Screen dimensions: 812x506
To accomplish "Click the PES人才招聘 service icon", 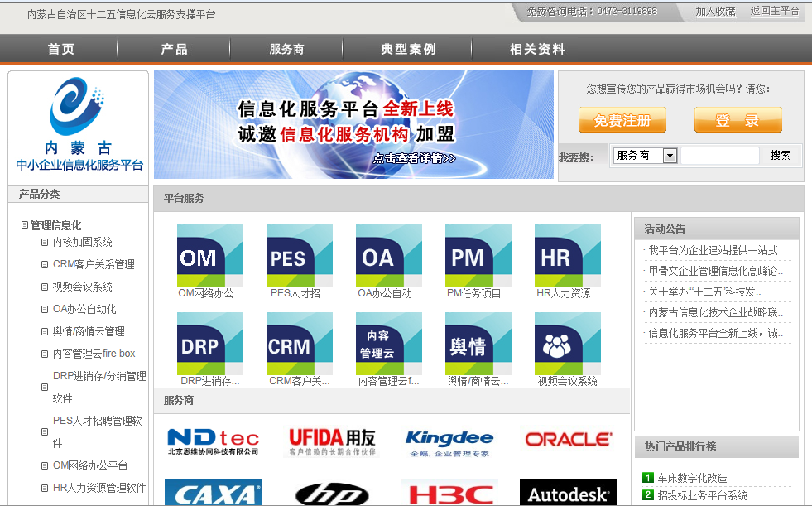I will (300, 256).
